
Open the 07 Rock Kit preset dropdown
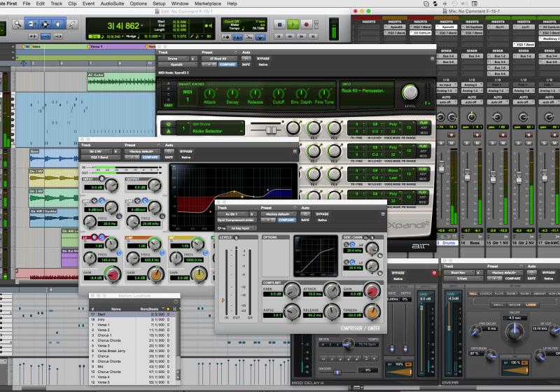(x=217, y=58)
